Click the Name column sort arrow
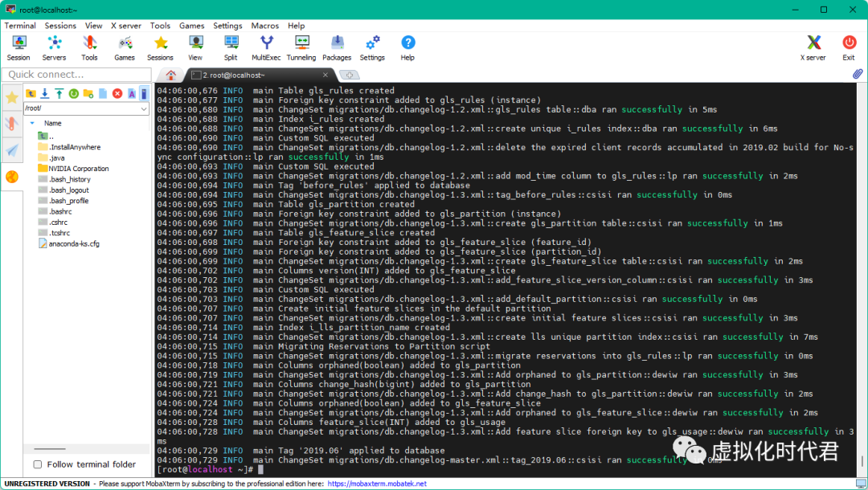 point(32,123)
